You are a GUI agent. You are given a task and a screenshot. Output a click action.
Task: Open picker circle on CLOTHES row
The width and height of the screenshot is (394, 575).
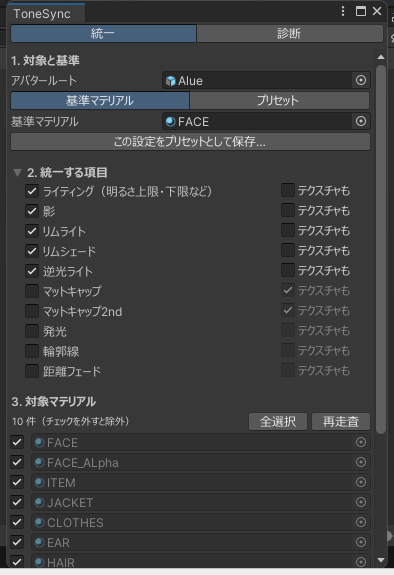pos(361,522)
